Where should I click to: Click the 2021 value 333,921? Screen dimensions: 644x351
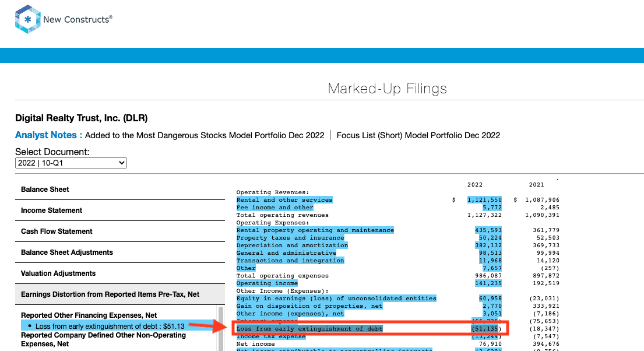546,306
